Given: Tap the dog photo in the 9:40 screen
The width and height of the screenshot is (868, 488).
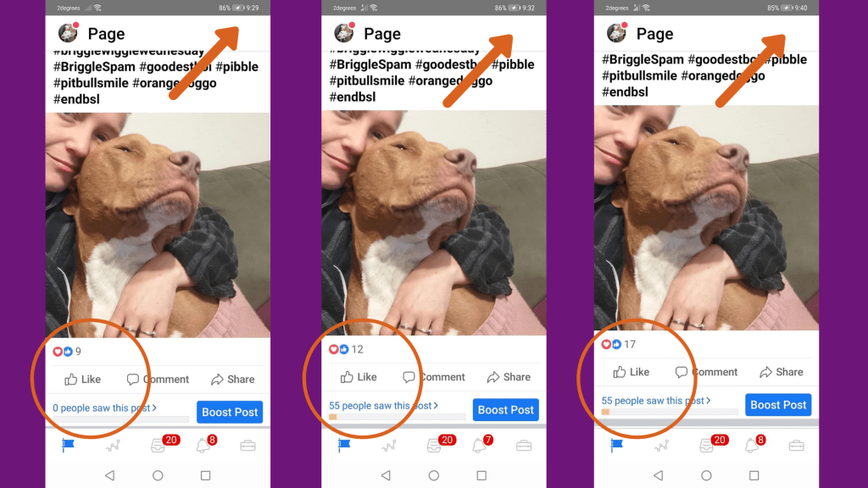Looking at the screenshot, I should tap(706, 218).
